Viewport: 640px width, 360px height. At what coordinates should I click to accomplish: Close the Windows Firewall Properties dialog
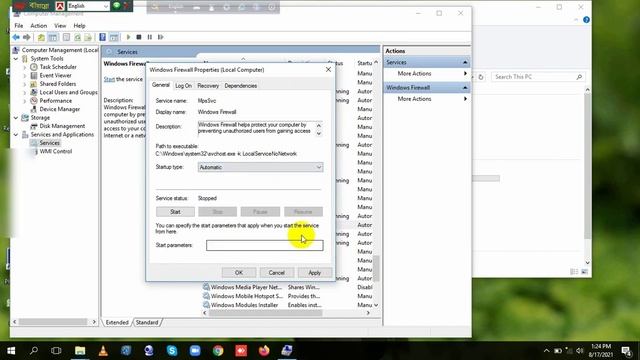328,69
